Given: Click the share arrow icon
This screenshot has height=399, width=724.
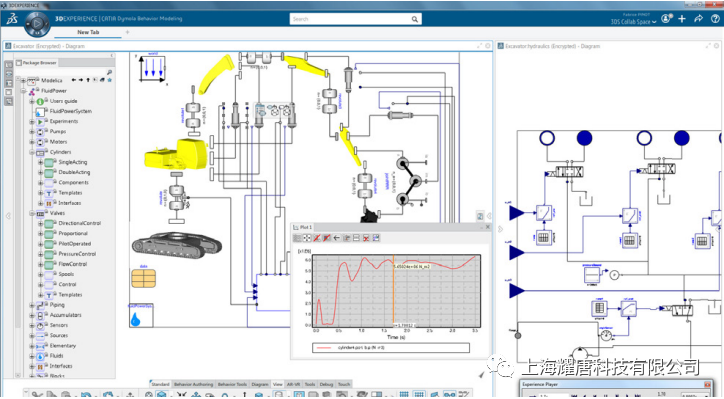Looking at the screenshot, I should [699, 19].
